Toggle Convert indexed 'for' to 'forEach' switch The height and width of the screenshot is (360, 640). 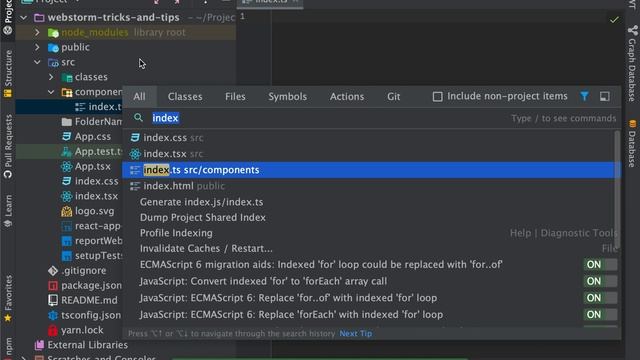point(600,281)
